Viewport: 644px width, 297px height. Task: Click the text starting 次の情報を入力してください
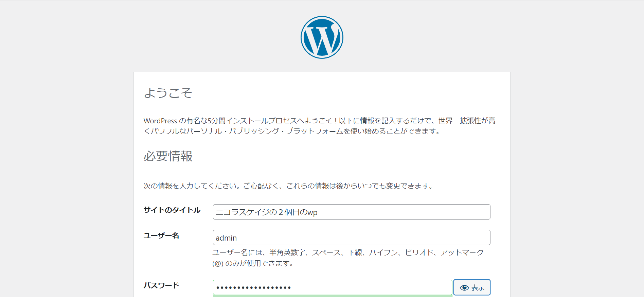click(x=289, y=186)
